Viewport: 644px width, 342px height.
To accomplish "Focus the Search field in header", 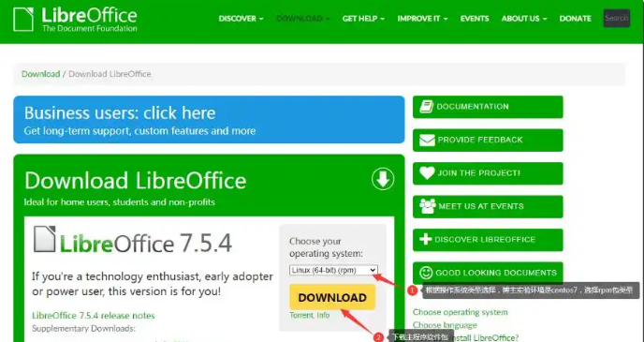I will click(617, 18).
